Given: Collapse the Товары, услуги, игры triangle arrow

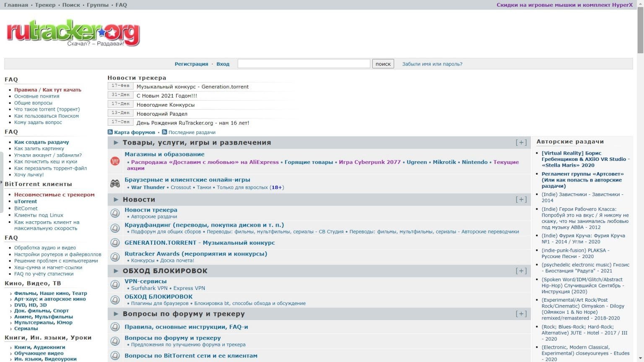Looking at the screenshot, I should click(116, 142).
